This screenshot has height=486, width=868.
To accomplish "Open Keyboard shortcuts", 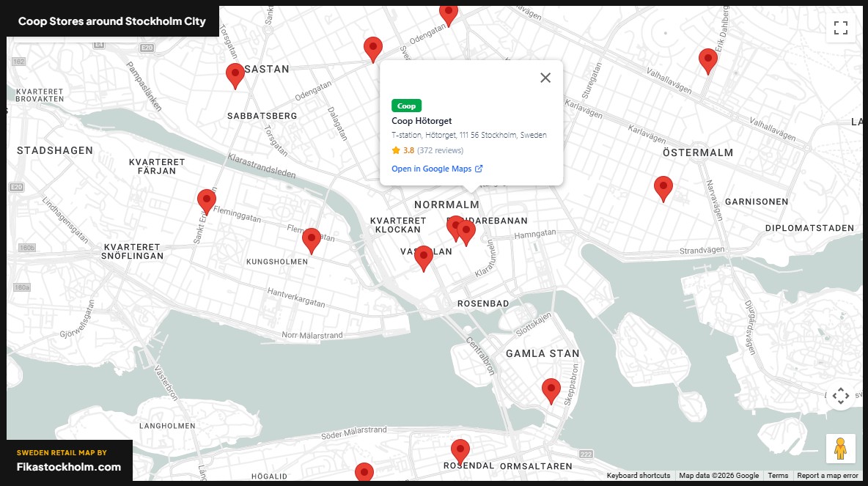I will pyautogui.click(x=639, y=476).
